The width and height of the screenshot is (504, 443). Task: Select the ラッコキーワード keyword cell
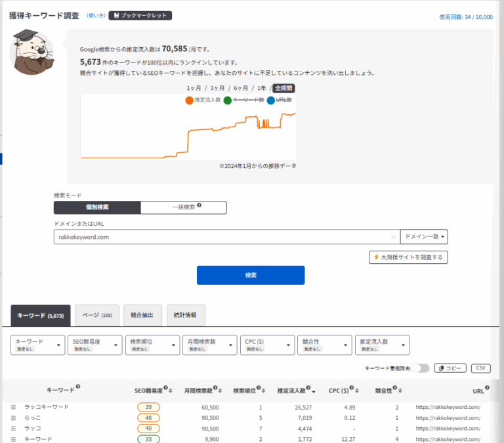coord(47,407)
